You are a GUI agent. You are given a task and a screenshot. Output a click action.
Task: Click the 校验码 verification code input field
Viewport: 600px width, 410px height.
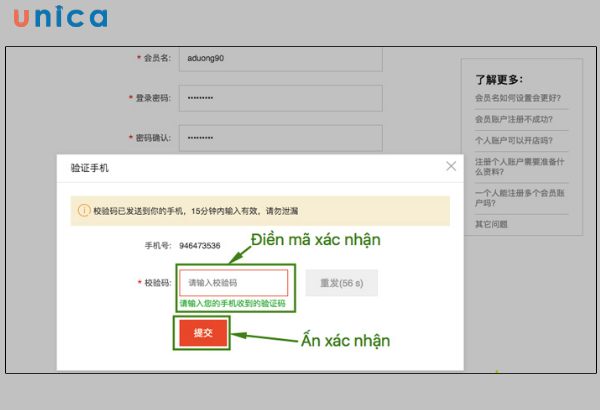233,283
